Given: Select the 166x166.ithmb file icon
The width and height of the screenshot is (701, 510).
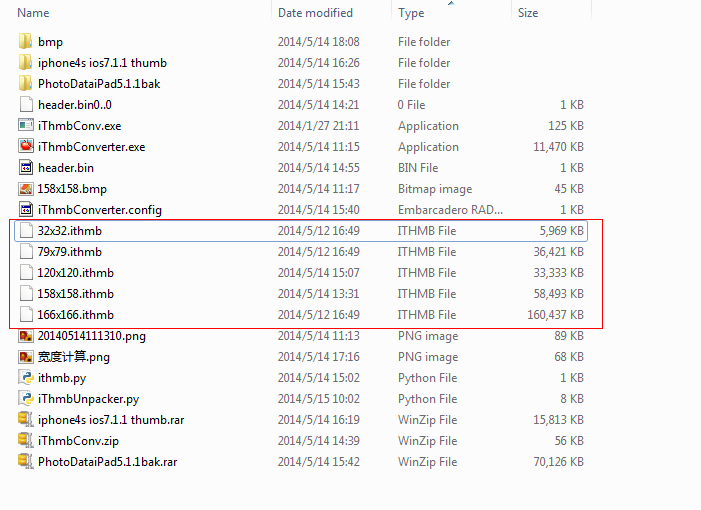Looking at the screenshot, I should pyautogui.click(x=26, y=315).
